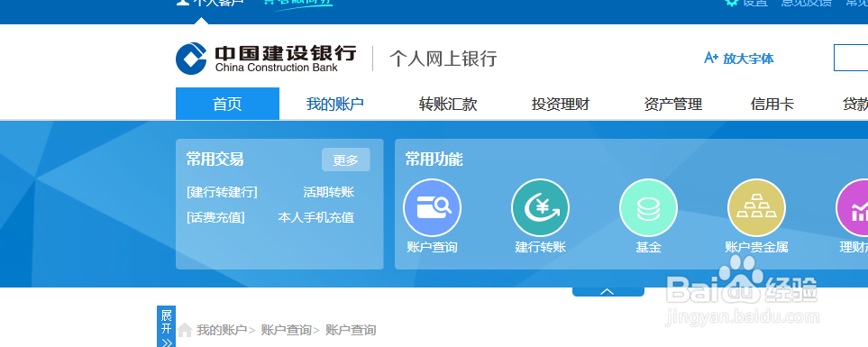Collapse the banner with the up chevron

[x=608, y=291]
